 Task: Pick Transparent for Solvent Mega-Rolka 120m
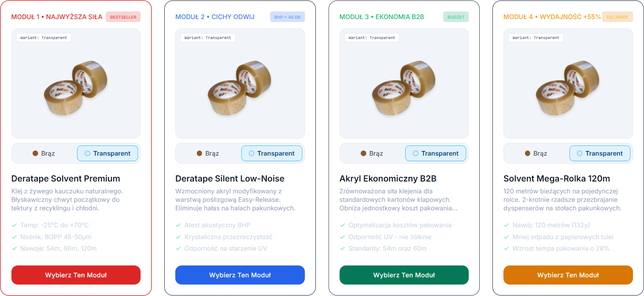(x=600, y=154)
